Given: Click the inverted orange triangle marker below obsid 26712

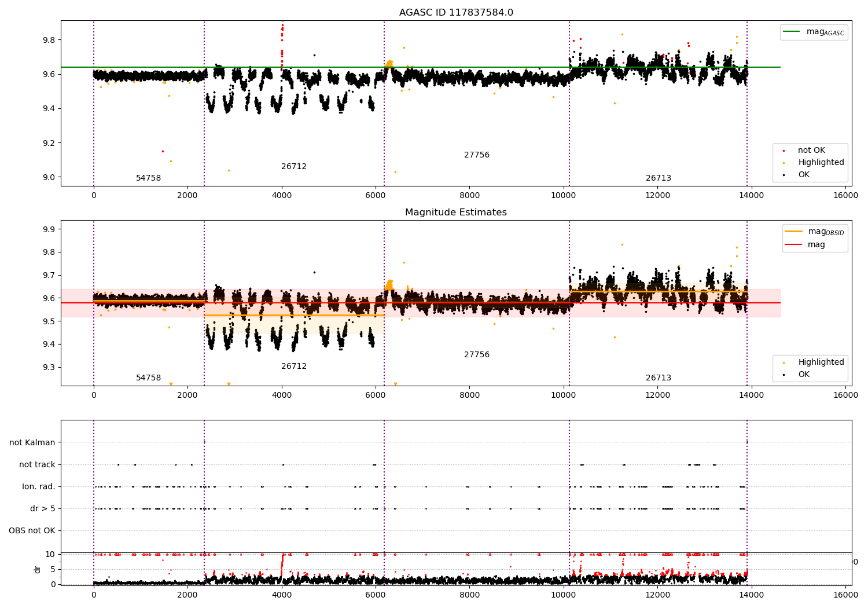Looking at the screenshot, I should (x=229, y=384).
